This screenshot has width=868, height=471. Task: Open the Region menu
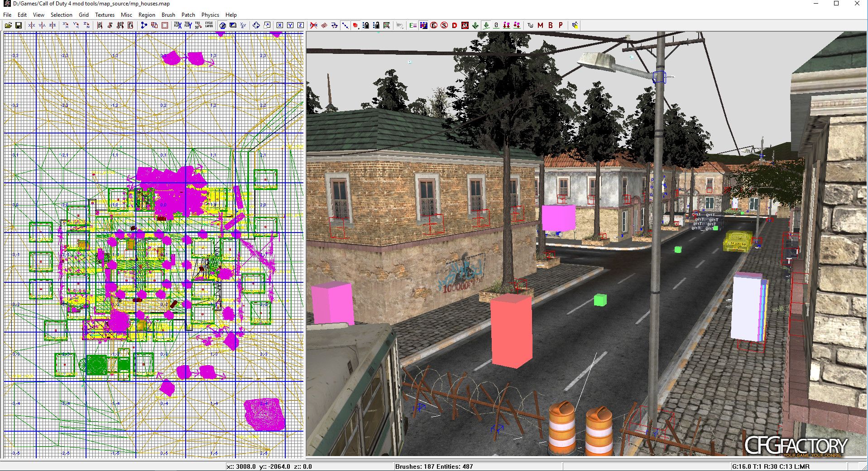point(147,15)
